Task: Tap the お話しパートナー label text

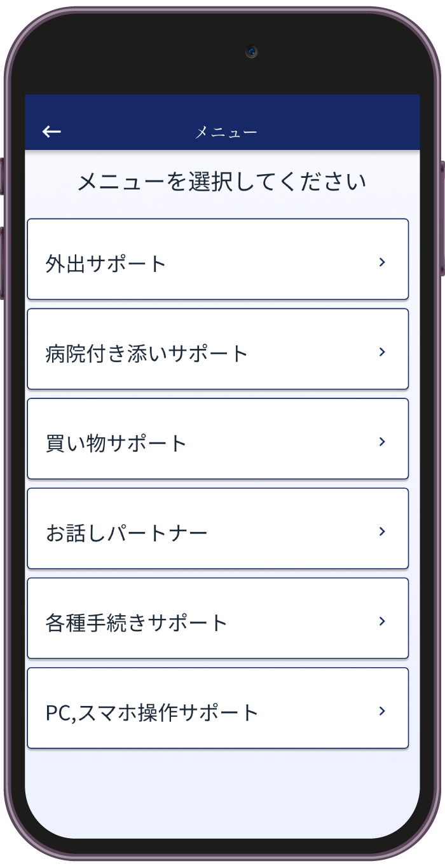Action: (127, 532)
